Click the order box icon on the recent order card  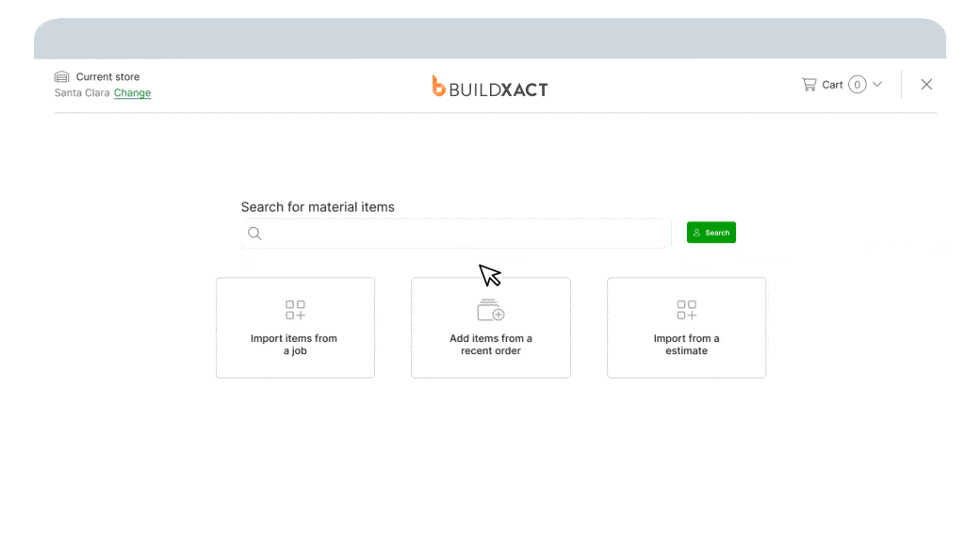point(490,309)
